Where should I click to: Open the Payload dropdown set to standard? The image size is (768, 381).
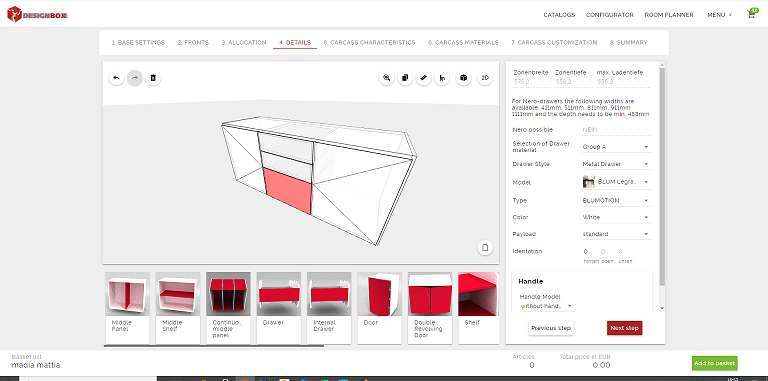click(x=615, y=234)
